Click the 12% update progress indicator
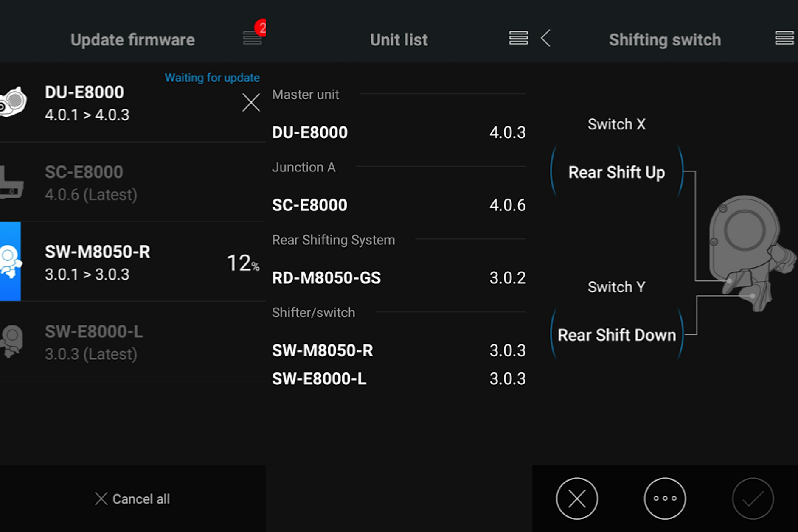The width and height of the screenshot is (798, 532). [243, 263]
